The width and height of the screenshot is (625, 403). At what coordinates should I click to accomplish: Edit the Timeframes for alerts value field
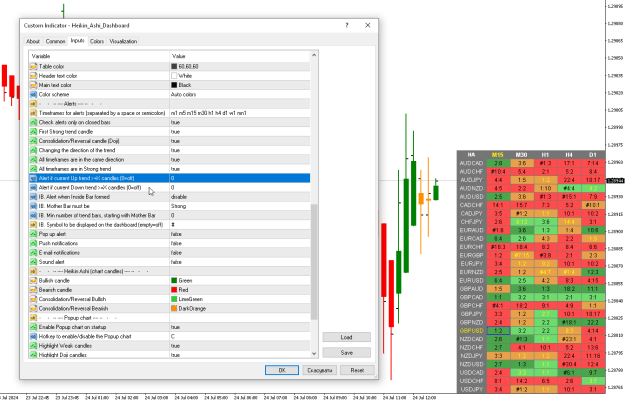pos(240,113)
